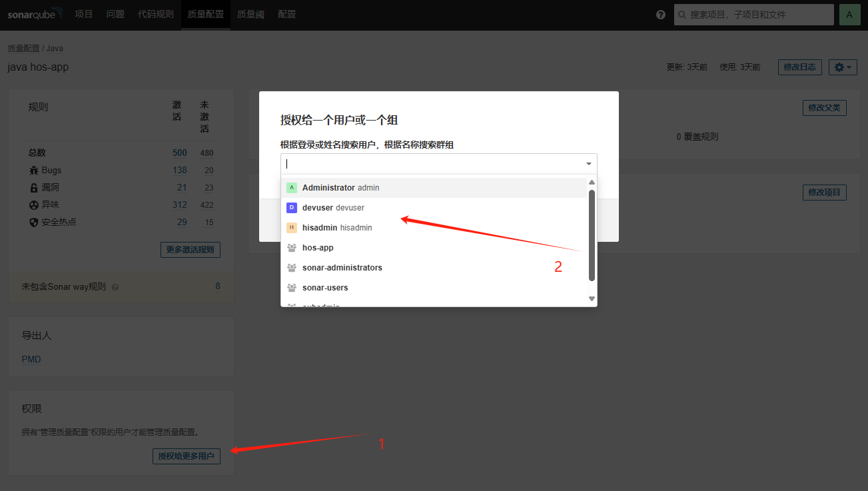Collapse the user search dropdown arrow
868x491 pixels.
588,164
